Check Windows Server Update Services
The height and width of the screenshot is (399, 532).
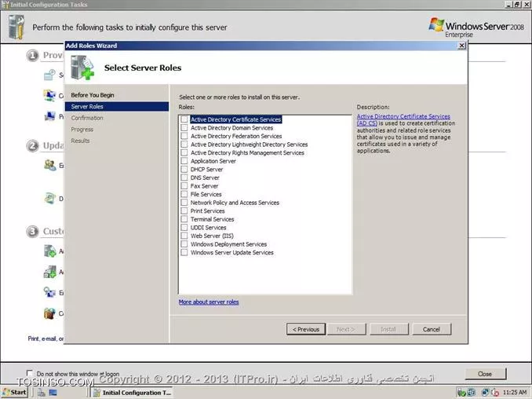pos(184,252)
